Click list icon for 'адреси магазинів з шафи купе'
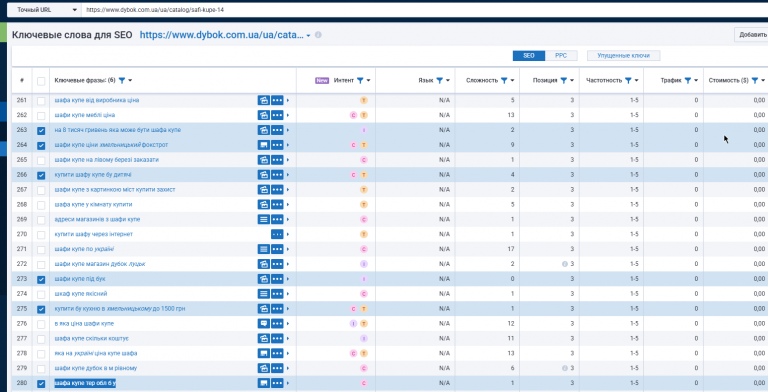 [264, 220]
